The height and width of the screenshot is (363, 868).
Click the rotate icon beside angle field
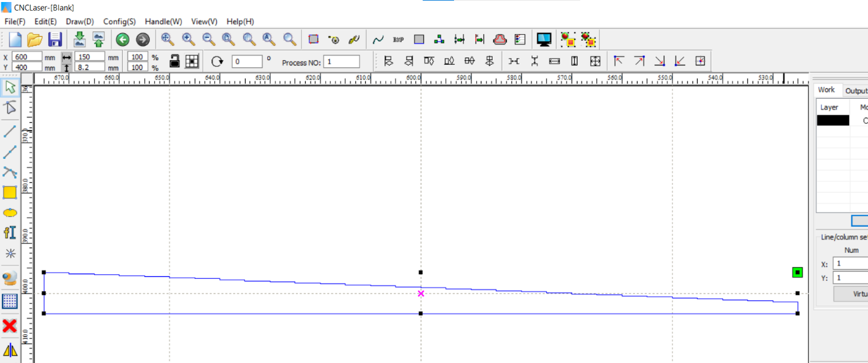click(x=217, y=61)
